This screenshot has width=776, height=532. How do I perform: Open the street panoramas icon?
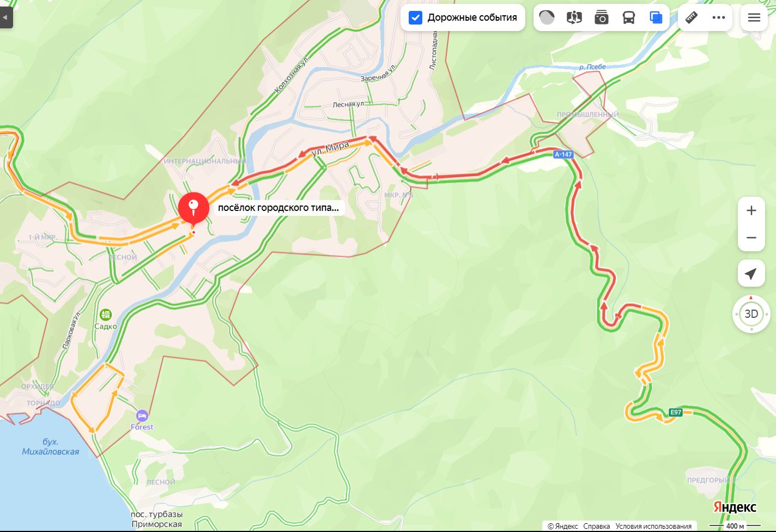(x=574, y=17)
